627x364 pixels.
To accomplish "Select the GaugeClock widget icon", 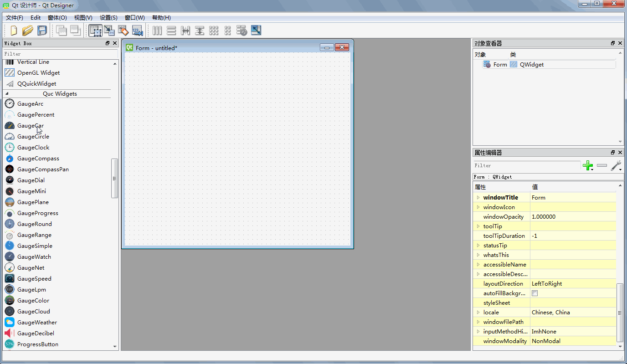I will (10, 148).
